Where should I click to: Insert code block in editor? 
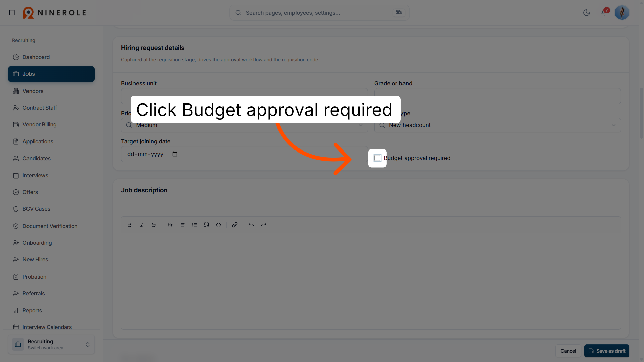[x=218, y=225]
